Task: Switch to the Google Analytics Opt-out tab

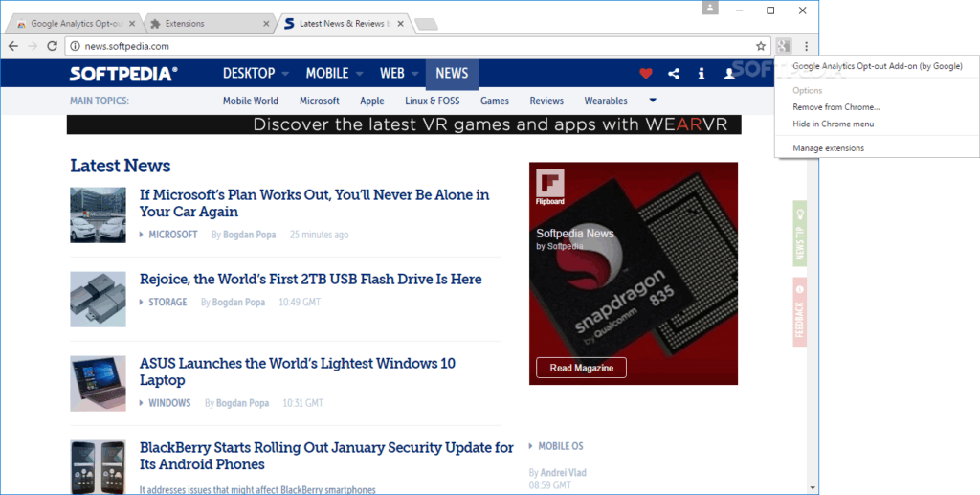Action: (77, 24)
